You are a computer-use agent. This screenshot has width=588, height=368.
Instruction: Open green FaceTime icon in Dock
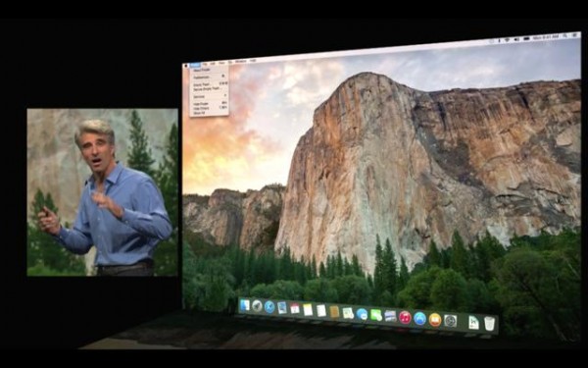click(375, 315)
